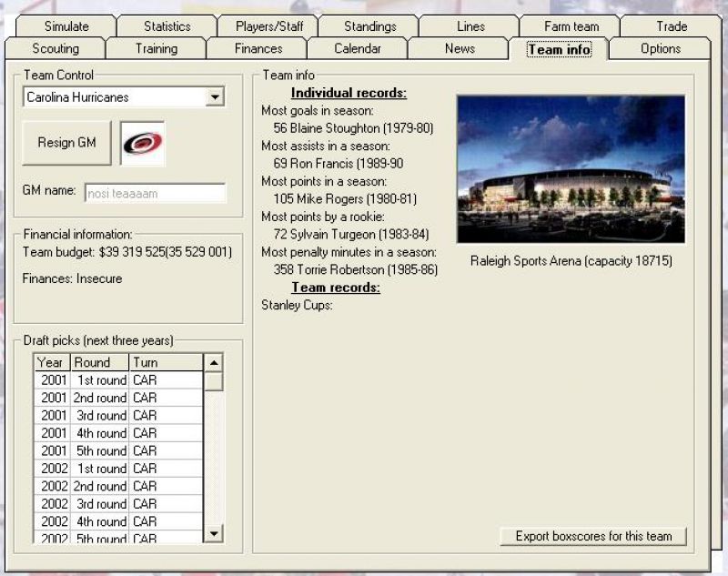Screen dimensions: 728x576
Task: Select the 2002 3rd round draft pick row
Action: (118, 503)
